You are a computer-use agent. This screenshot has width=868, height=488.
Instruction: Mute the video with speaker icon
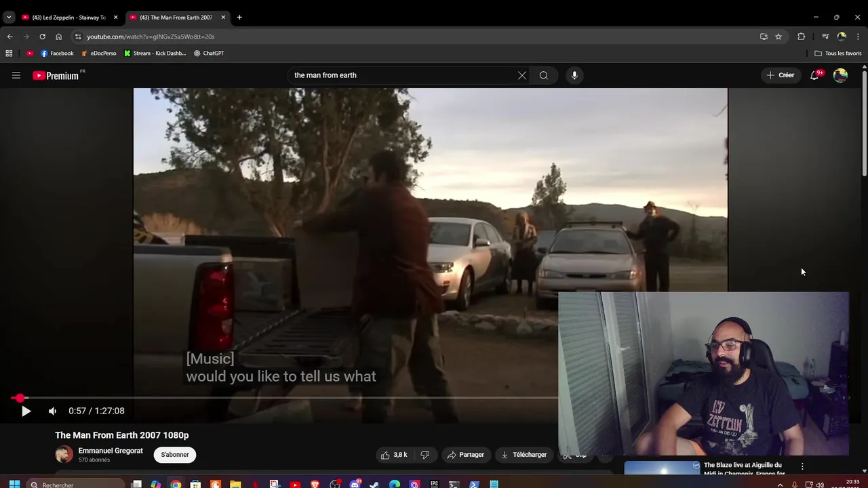pyautogui.click(x=52, y=411)
